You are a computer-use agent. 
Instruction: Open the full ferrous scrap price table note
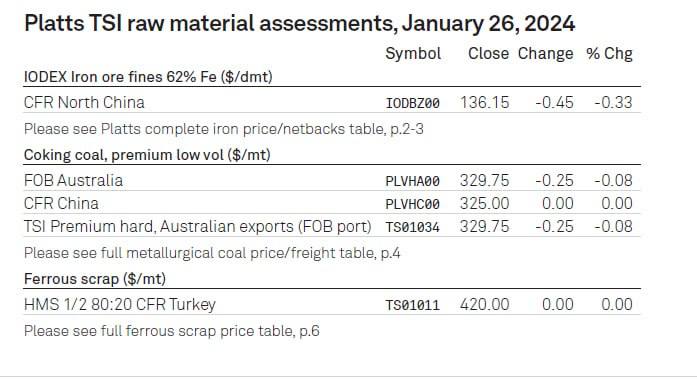coord(172,331)
